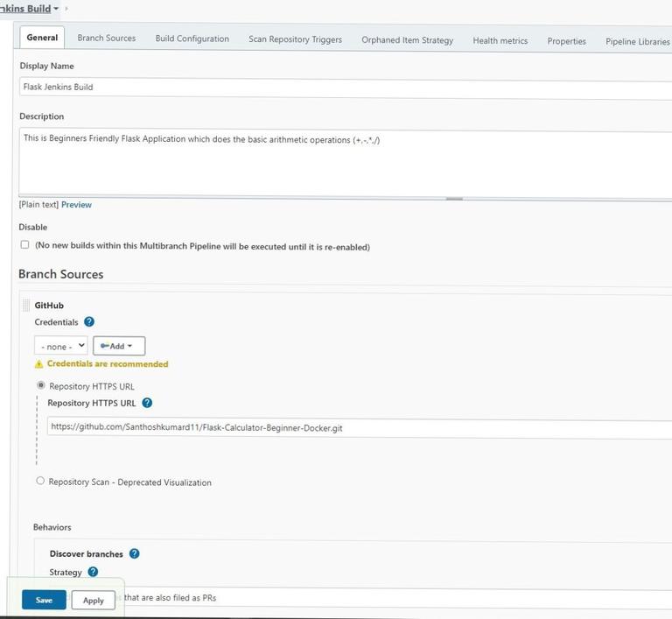Screen dimensions: 672x619
Task: Open the credentials none dropdown
Action: point(61,346)
